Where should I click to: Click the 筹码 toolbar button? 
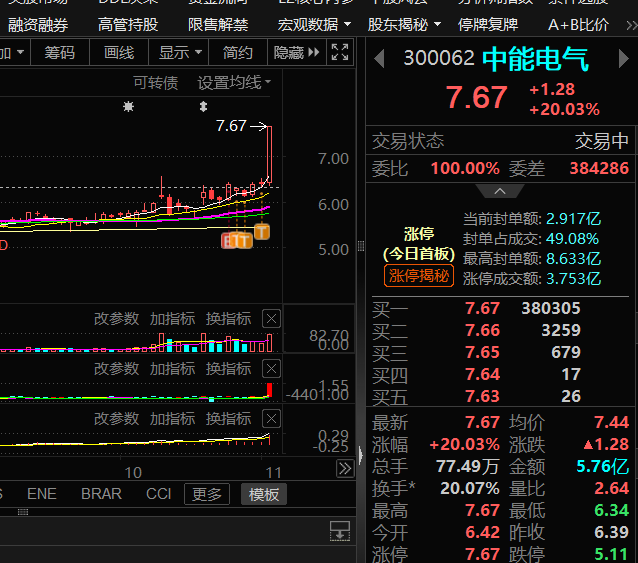click(60, 52)
